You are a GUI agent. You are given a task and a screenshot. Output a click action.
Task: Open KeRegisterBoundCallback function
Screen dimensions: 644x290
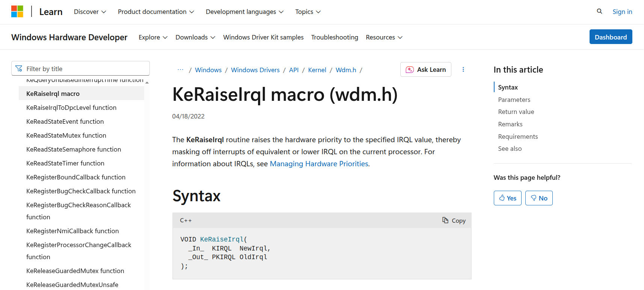click(76, 177)
